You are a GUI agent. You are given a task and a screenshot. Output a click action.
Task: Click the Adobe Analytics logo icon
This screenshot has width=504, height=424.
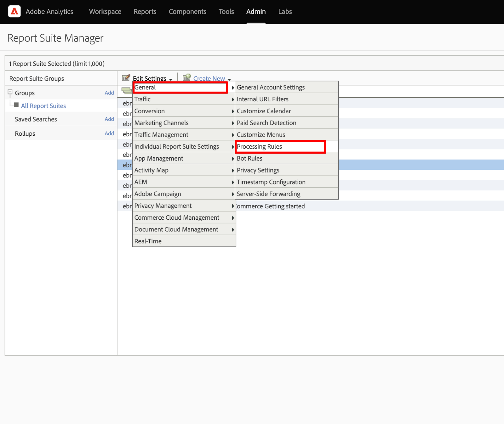click(14, 11)
